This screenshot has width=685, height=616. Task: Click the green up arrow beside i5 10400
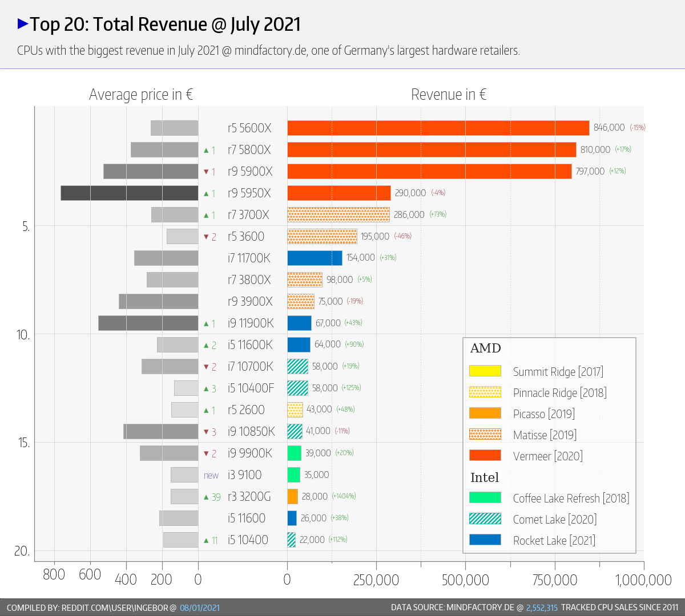tap(207, 540)
